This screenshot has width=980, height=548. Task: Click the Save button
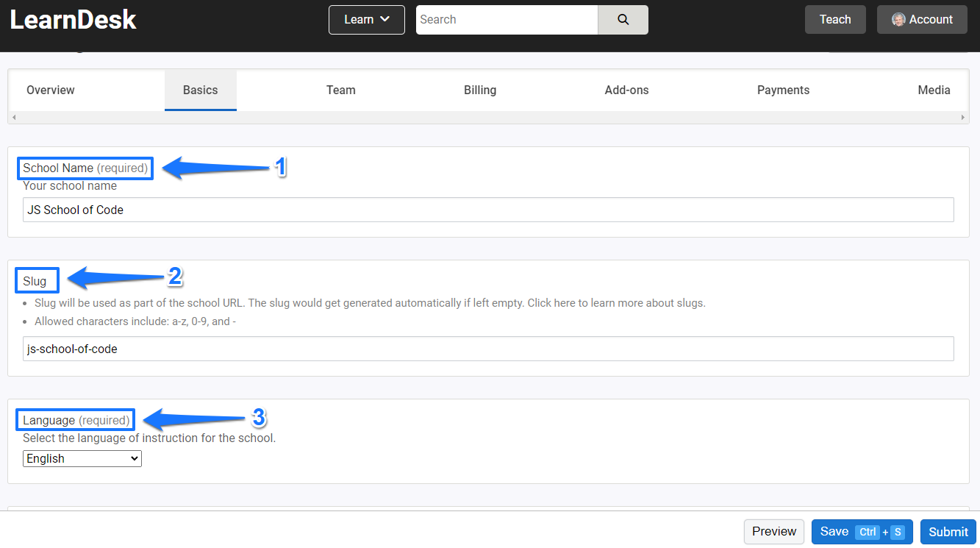pyautogui.click(x=862, y=532)
